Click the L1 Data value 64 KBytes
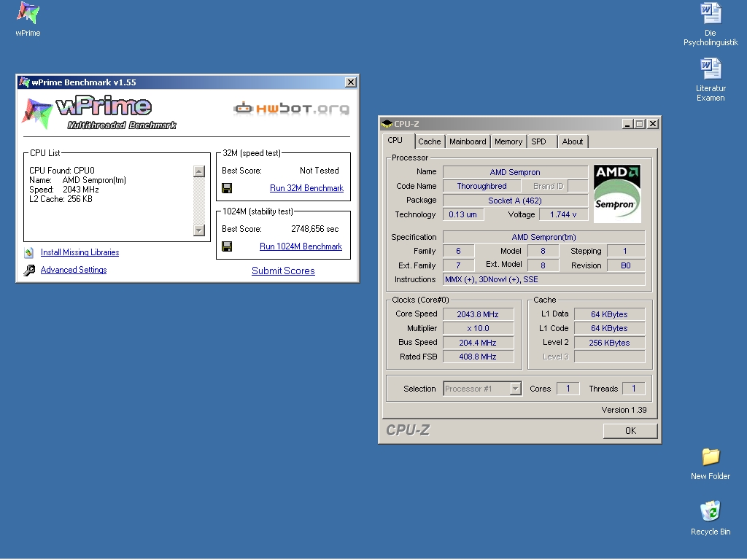The height and width of the screenshot is (560, 747). 609,314
